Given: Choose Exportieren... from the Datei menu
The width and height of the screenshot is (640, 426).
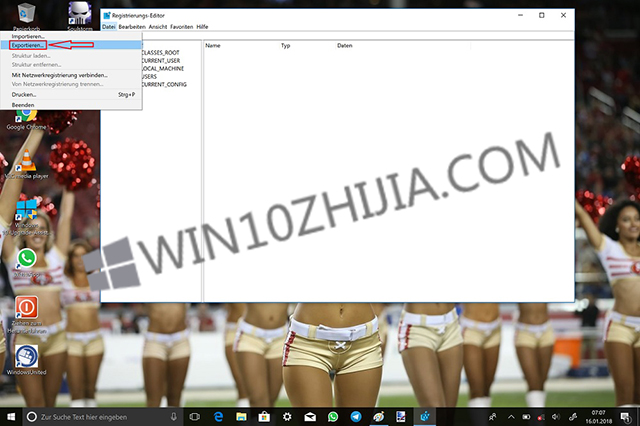Looking at the screenshot, I should click(71, 45).
